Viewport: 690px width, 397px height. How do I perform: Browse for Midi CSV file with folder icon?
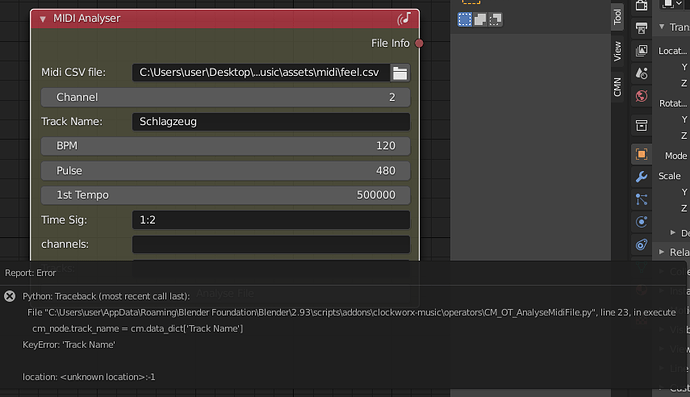(400, 73)
